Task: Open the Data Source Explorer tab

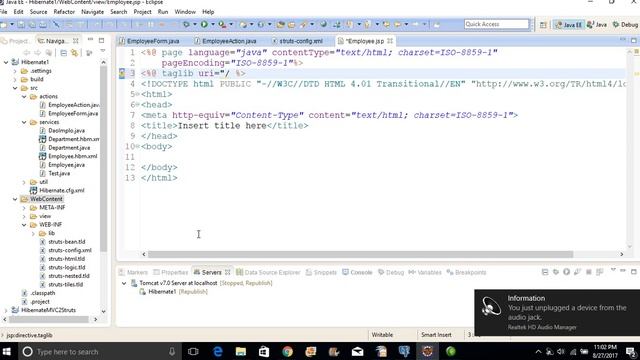Action: [x=268, y=272]
